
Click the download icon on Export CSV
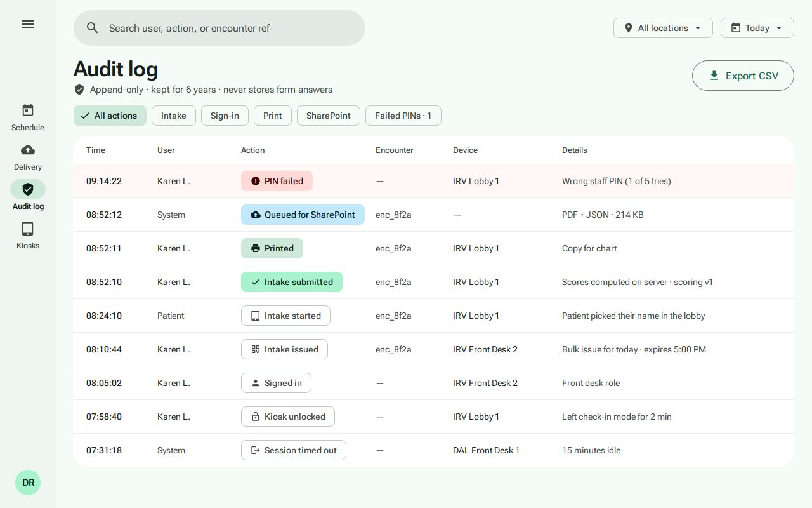coord(714,76)
